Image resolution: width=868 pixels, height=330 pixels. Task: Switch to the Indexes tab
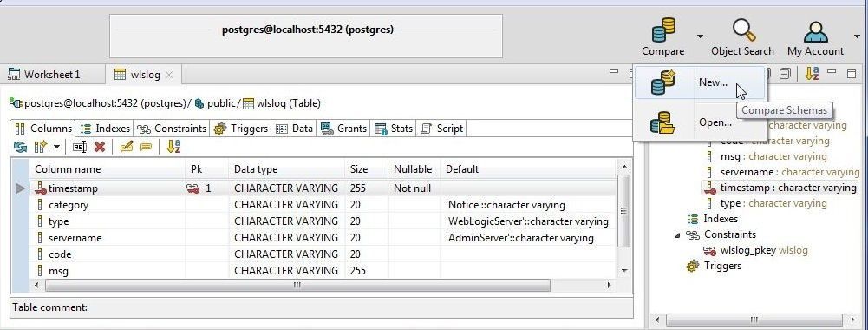(105, 129)
